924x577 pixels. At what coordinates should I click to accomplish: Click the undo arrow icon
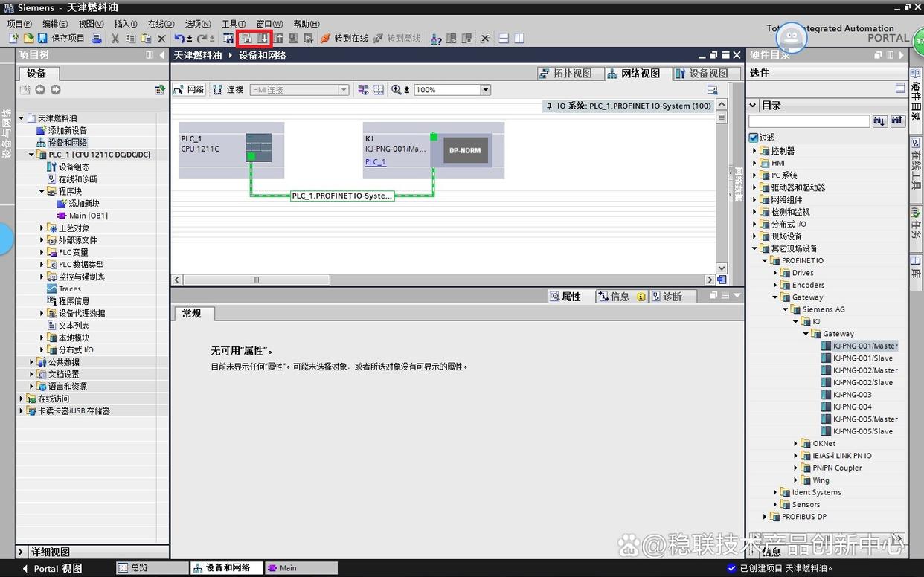(x=179, y=39)
